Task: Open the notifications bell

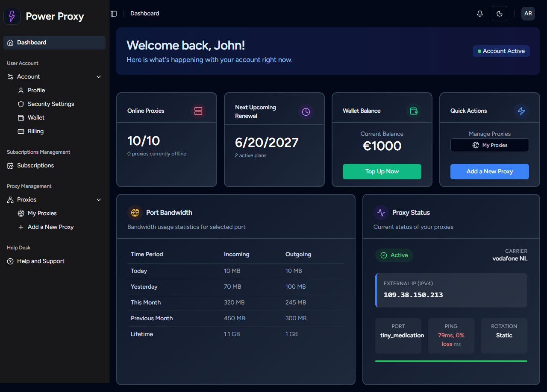Action: [x=480, y=14]
